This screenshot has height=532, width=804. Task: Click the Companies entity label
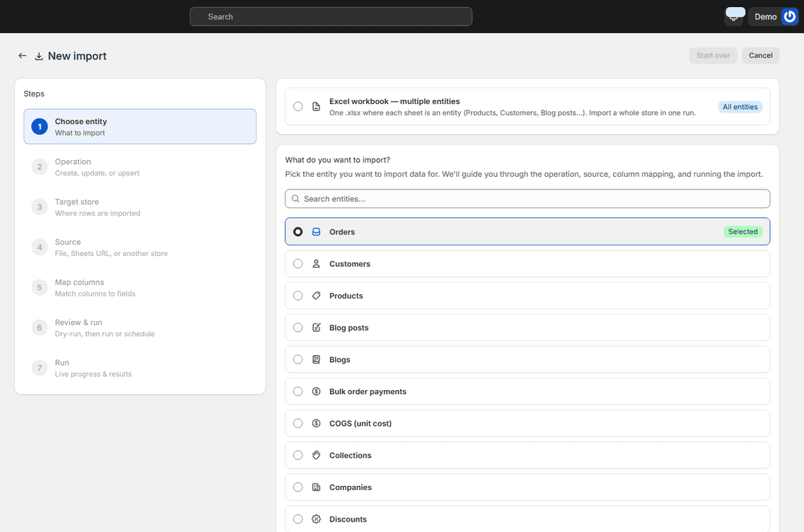[350, 487]
